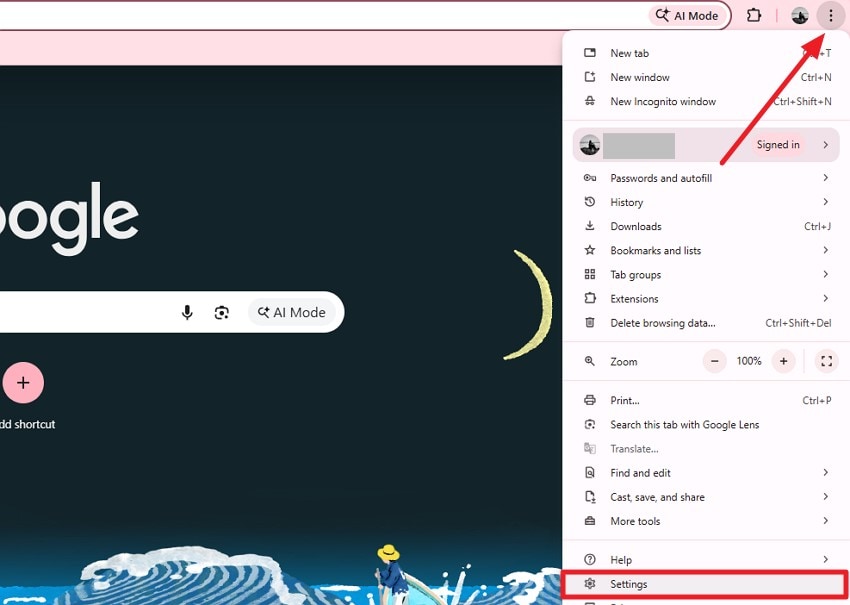Select the AI Mode chip in the search bar
Image resolution: width=850 pixels, height=605 pixels.
(292, 312)
